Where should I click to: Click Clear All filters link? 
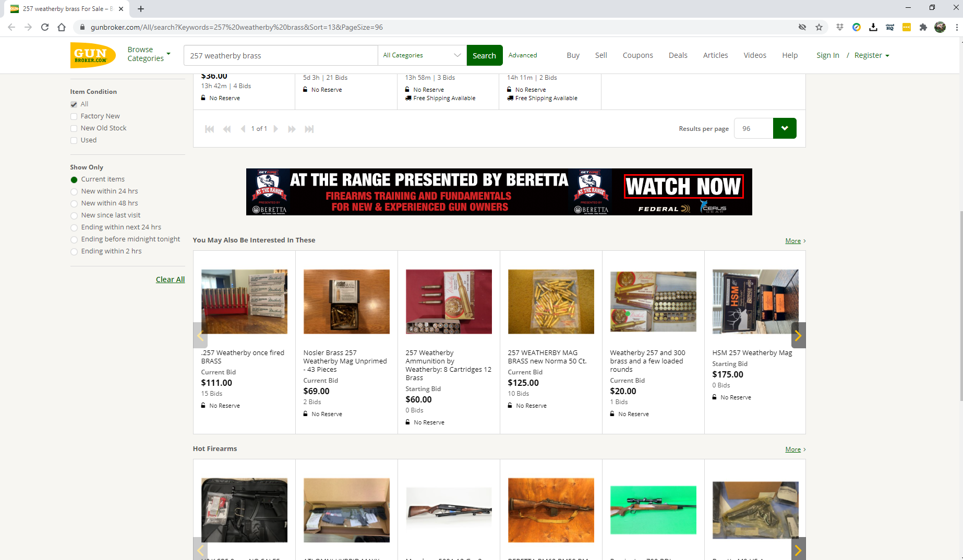pos(170,279)
